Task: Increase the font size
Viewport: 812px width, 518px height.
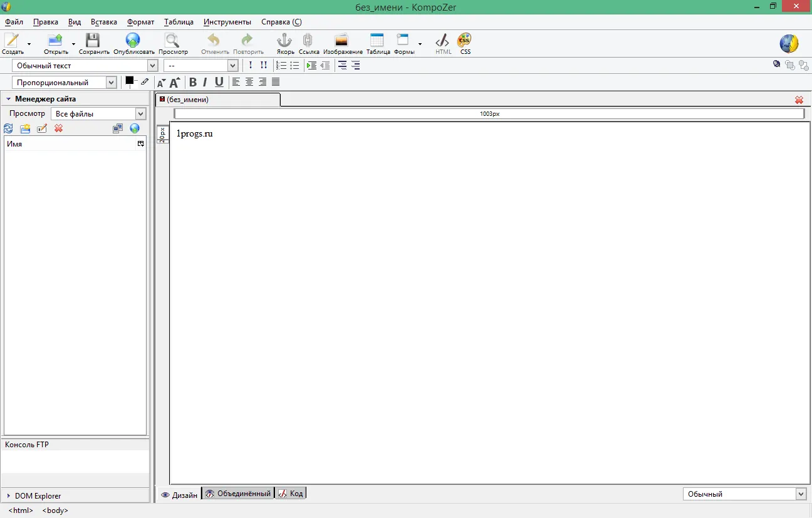Action: tap(175, 82)
